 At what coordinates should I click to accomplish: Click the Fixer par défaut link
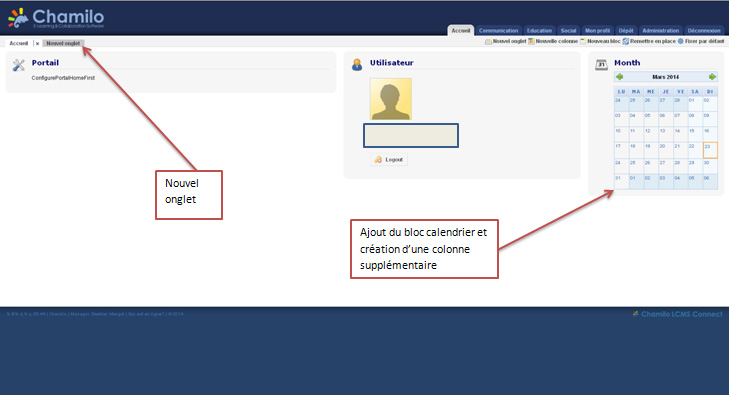pos(704,41)
